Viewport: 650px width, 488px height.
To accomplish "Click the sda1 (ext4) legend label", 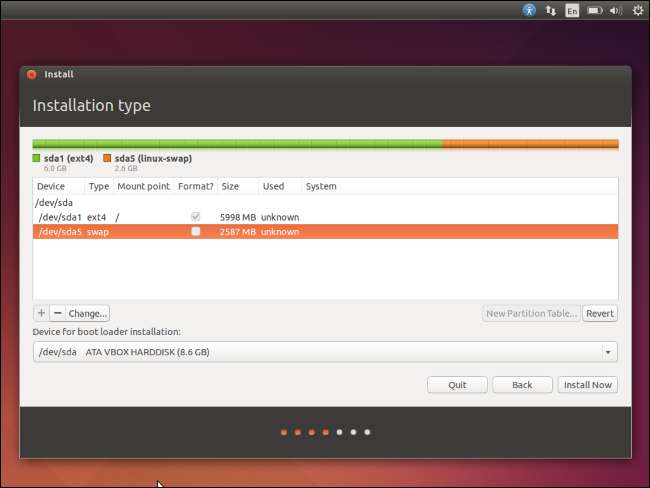I will pos(68,158).
